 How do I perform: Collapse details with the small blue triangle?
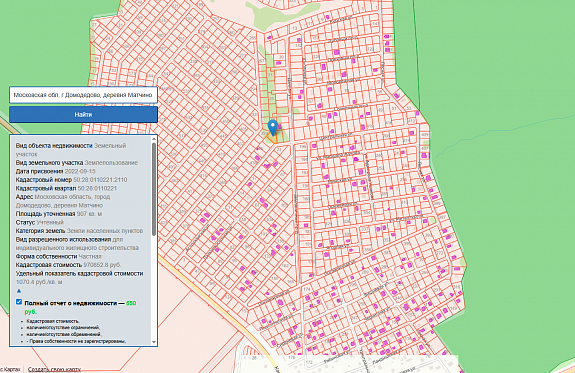point(19,291)
